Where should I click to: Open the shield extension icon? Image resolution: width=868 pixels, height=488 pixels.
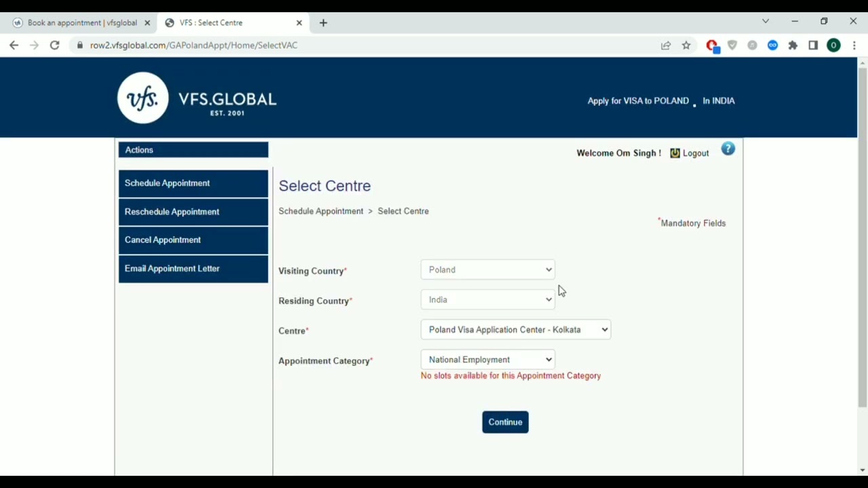pos(732,45)
